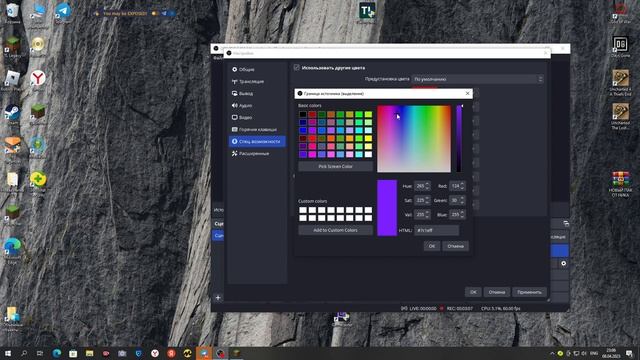Select the pure blue basic color swatch

click(x=303, y=130)
